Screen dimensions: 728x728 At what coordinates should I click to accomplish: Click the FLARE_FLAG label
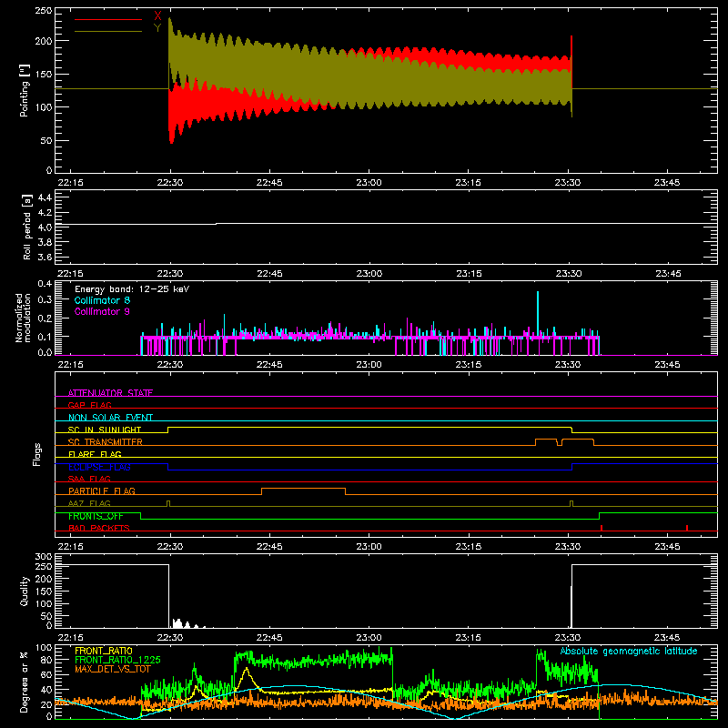tap(95, 454)
